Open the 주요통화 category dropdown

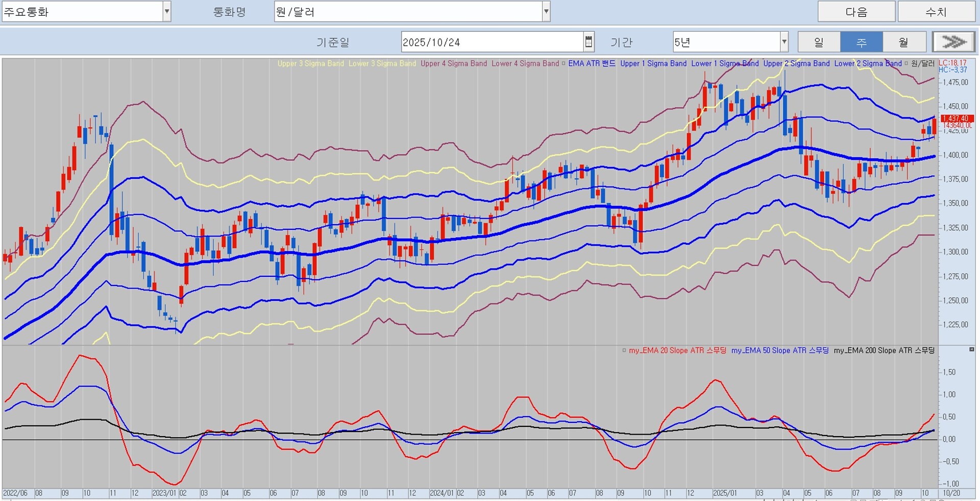pyautogui.click(x=166, y=12)
